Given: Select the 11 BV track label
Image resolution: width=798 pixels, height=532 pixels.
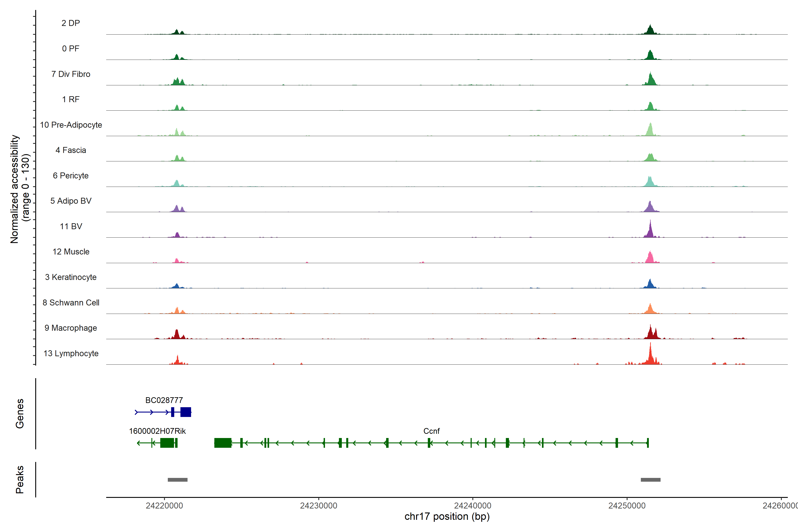Looking at the screenshot, I should [x=71, y=226].
